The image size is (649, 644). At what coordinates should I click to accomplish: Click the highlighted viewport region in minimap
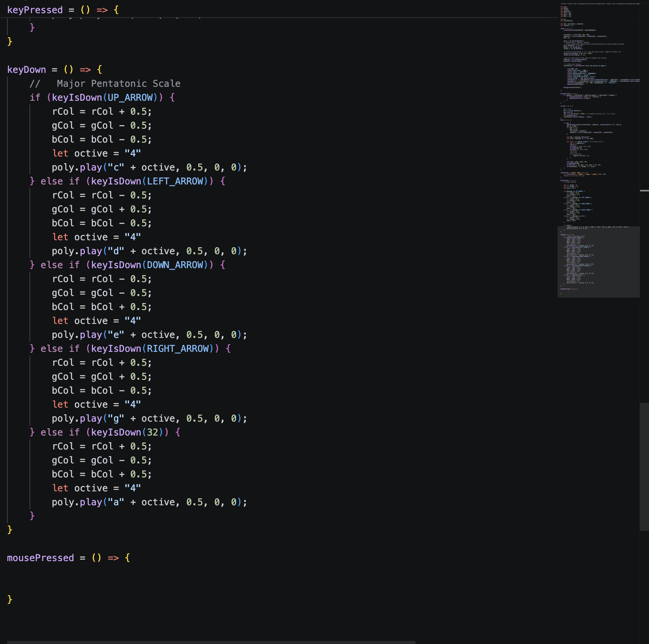tap(598, 262)
